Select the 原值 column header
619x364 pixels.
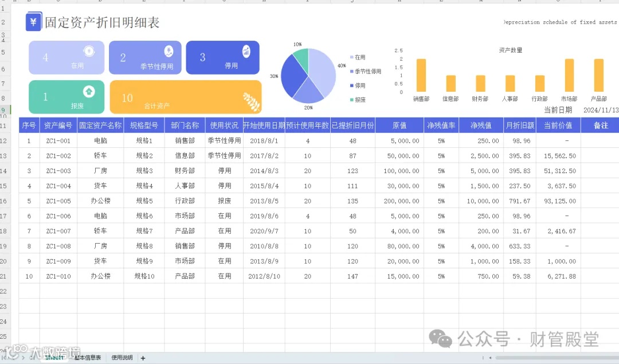click(399, 125)
